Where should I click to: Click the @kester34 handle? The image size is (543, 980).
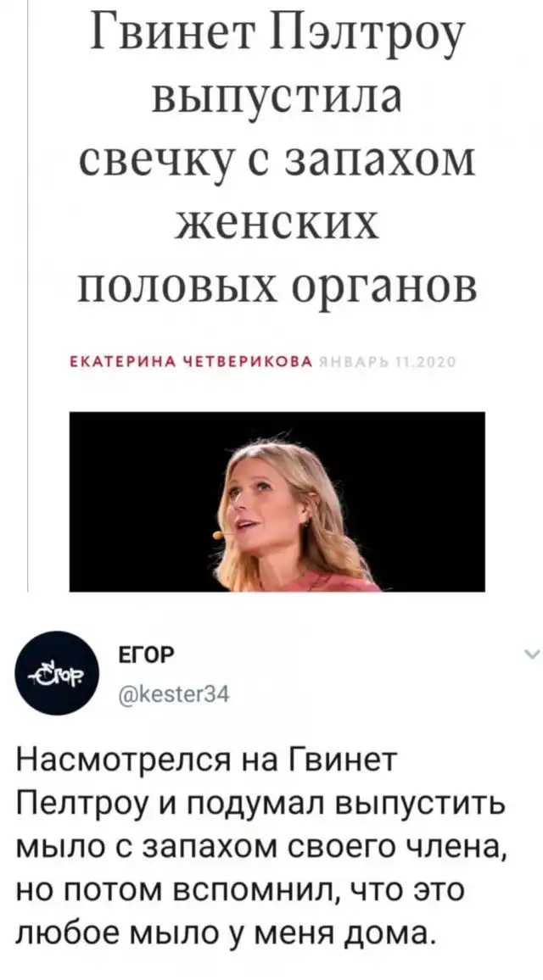pyautogui.click(x=165, y=692)
